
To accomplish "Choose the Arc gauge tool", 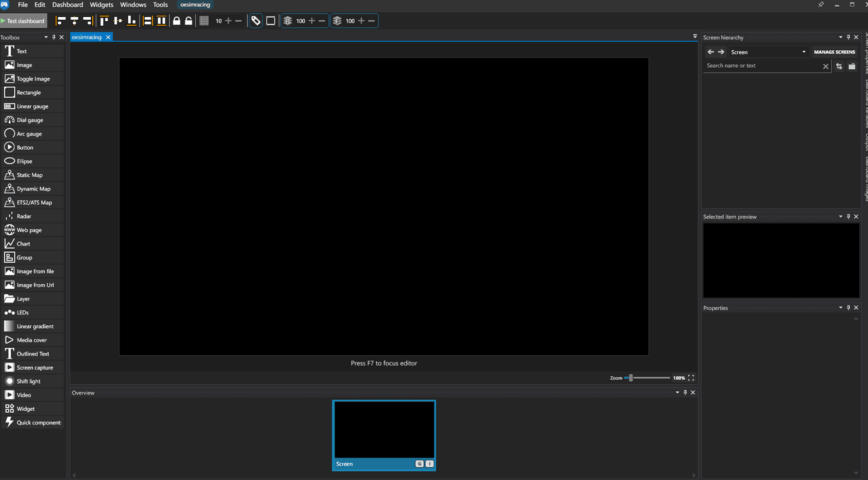I will [32, 134].
